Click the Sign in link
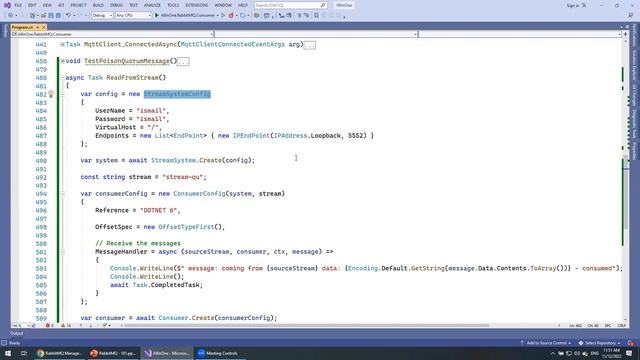 573,6
